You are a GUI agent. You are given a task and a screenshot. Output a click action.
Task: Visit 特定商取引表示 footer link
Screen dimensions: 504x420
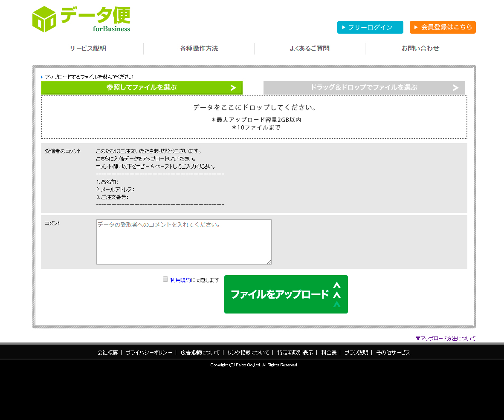pyautogui.click(x=295, y=353)
